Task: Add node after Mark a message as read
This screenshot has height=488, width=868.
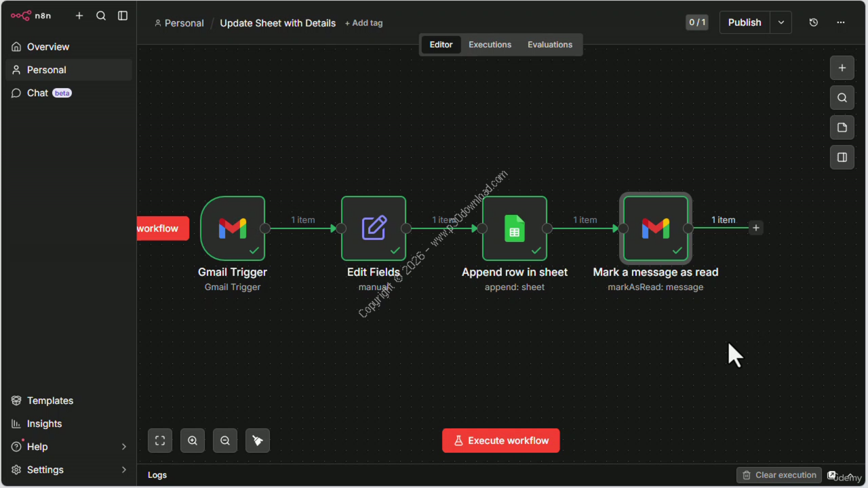Action: [756, 228]
